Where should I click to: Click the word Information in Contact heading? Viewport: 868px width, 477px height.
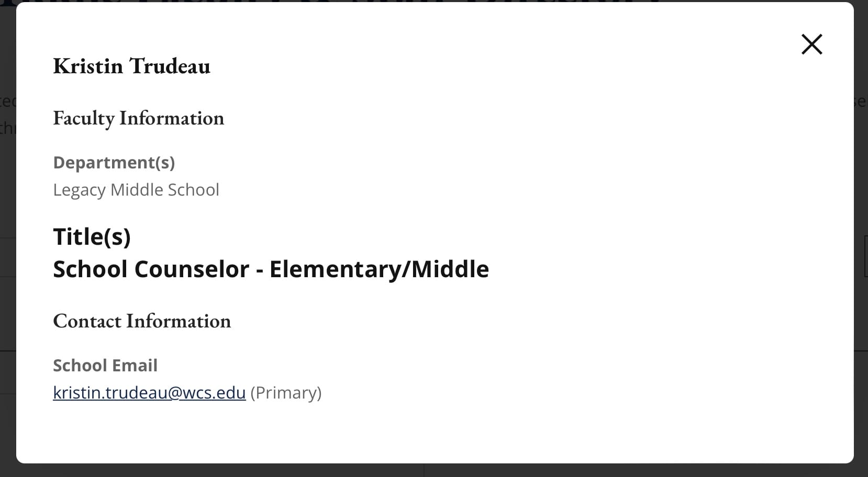(x=179, y=321)
